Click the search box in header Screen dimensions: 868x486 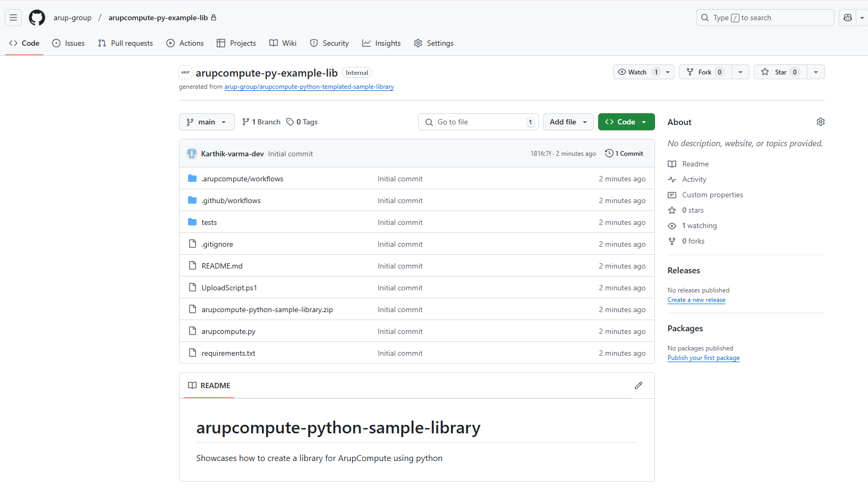coord(765,18)
